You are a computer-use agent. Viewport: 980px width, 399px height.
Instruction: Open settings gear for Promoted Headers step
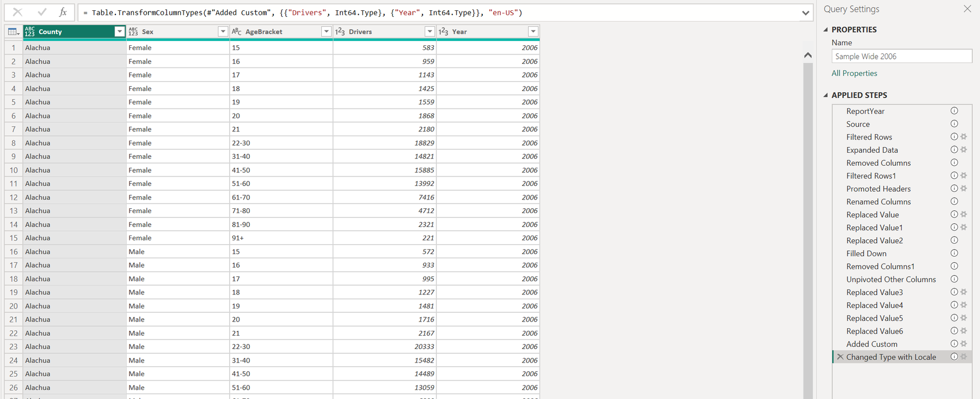964,189
